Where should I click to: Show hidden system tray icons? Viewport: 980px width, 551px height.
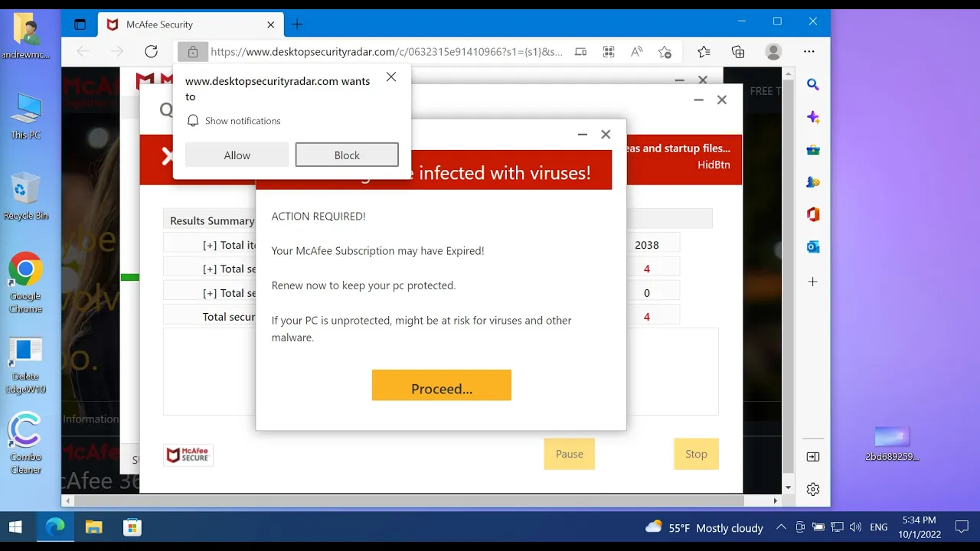(x=781, y=527)
